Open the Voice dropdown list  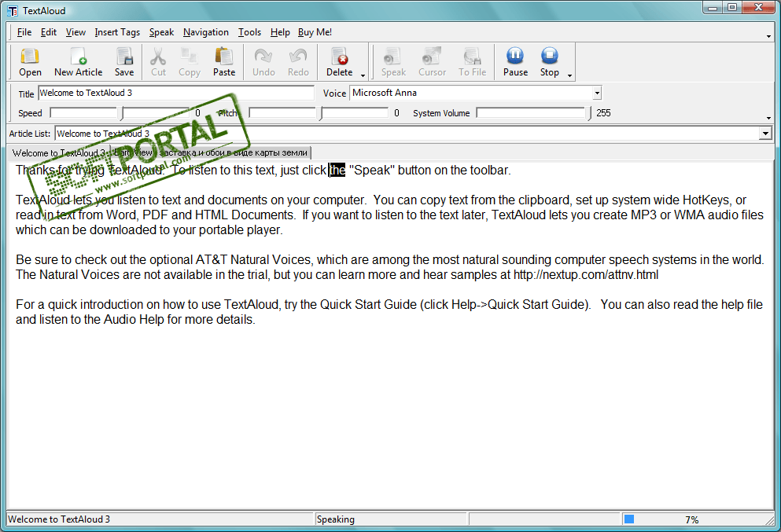click(x=597, y=93)
